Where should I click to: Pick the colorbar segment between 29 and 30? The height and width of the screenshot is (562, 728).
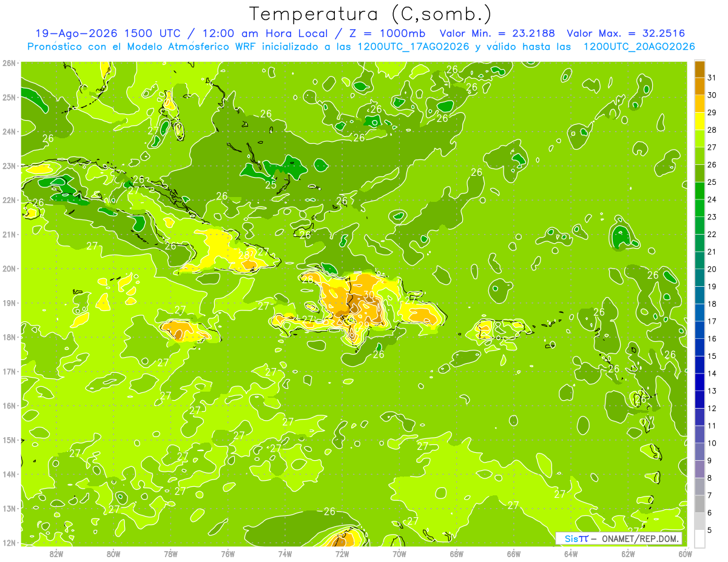pyautogui.click(x=699, y=104)
